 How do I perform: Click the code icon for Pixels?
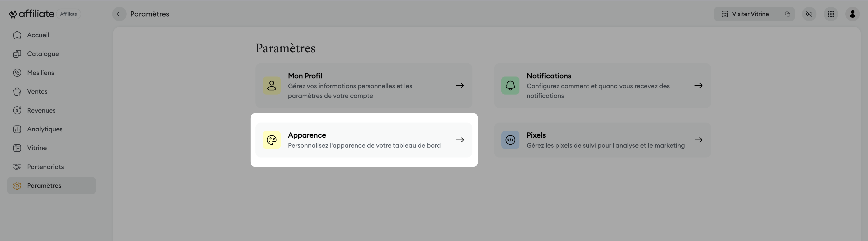click(x=510, y=140)
